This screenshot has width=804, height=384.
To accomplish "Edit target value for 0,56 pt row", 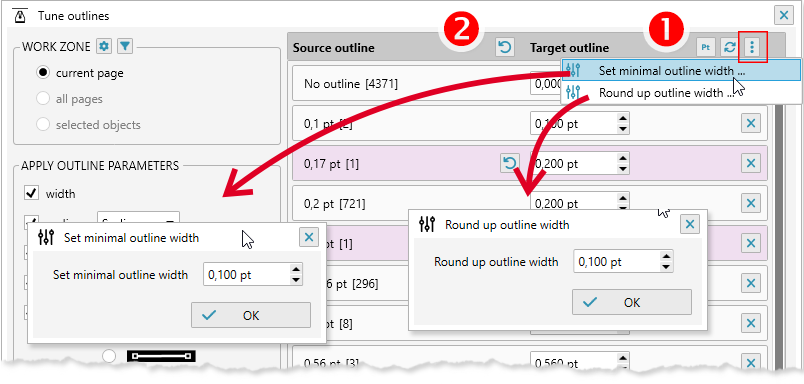I will pos(574,363).
